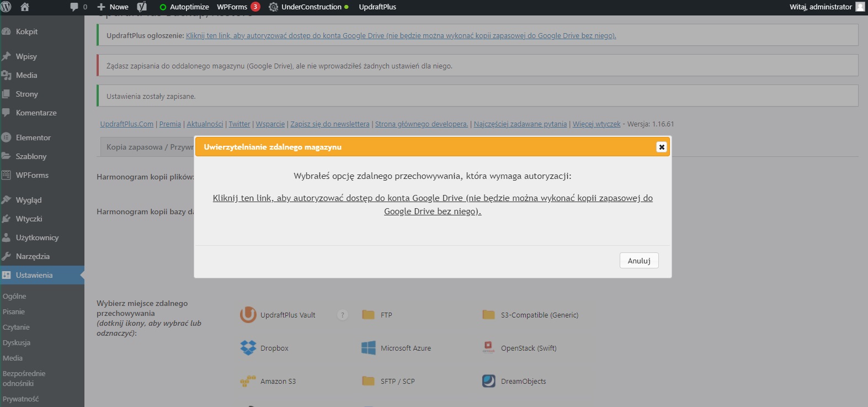The height and width of the screenshot is (407, 868).
Task: Open Użytkownicy in sidebar
Action: (42, 237)
